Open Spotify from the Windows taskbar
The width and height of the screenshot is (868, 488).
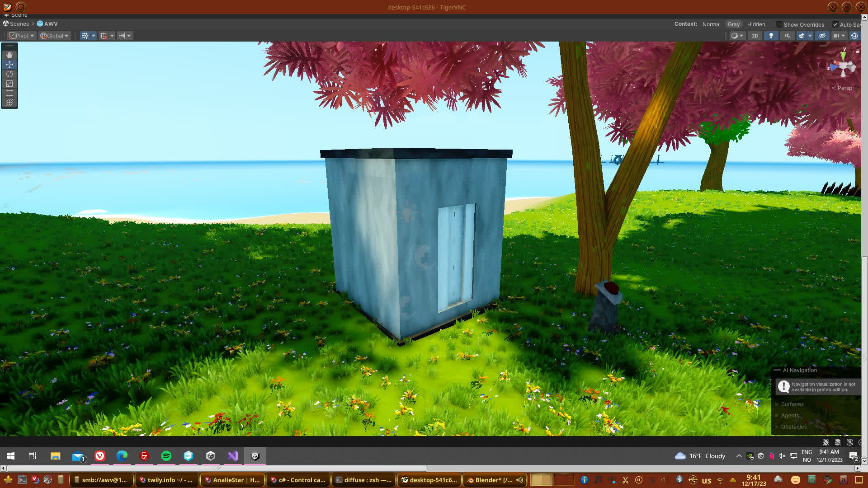pos(166,456)
